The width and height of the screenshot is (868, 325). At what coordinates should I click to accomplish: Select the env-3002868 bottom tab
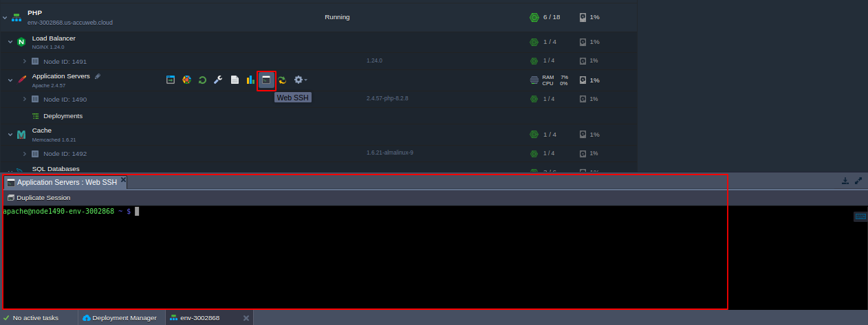click(x=199, y=318)
